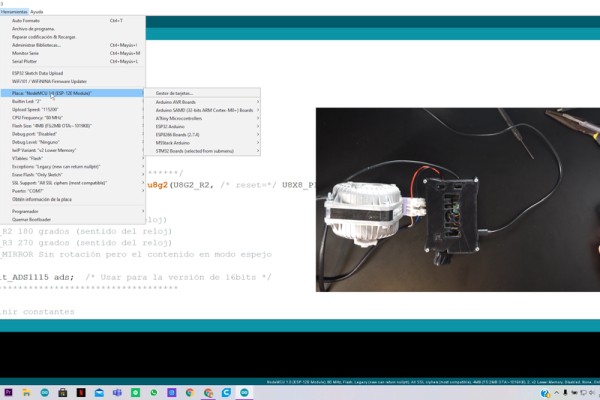This screenshot has height=400, width=600.
Task: Open the Herramientas menu
Action: click(14, 12)
